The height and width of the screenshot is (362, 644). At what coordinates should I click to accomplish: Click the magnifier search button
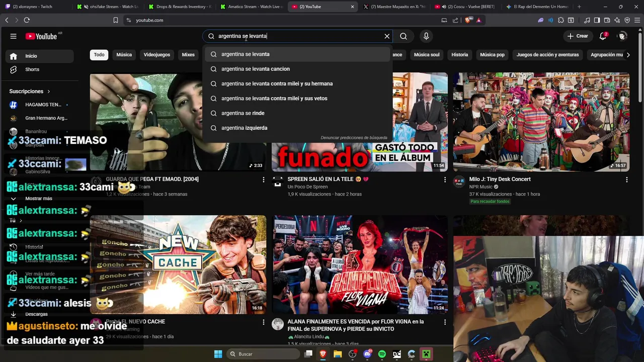404,36
